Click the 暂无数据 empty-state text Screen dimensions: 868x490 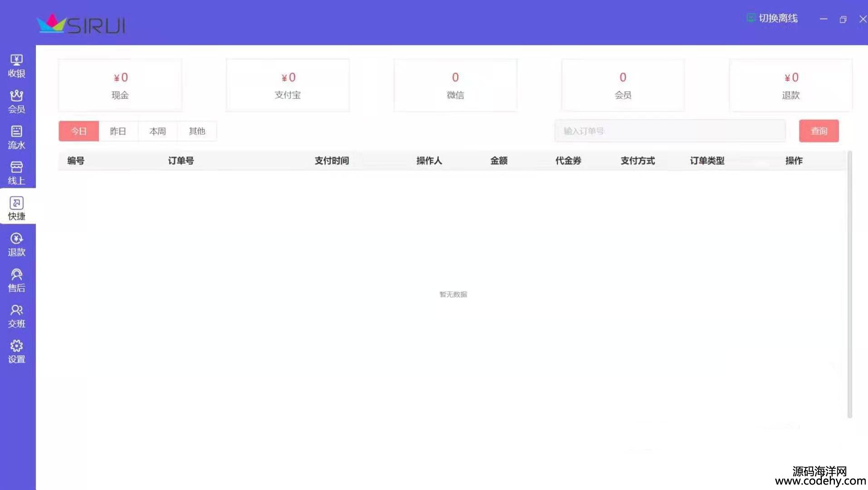point(453,294)
